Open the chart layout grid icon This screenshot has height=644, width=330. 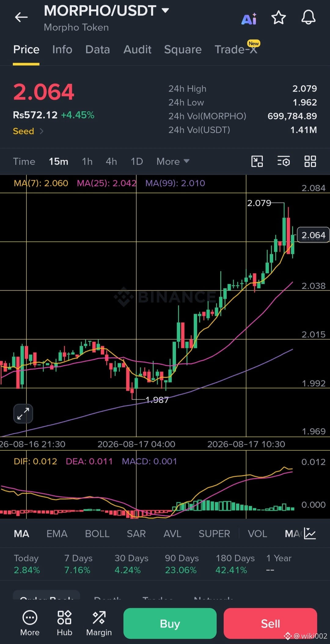[x=310, y=161]
